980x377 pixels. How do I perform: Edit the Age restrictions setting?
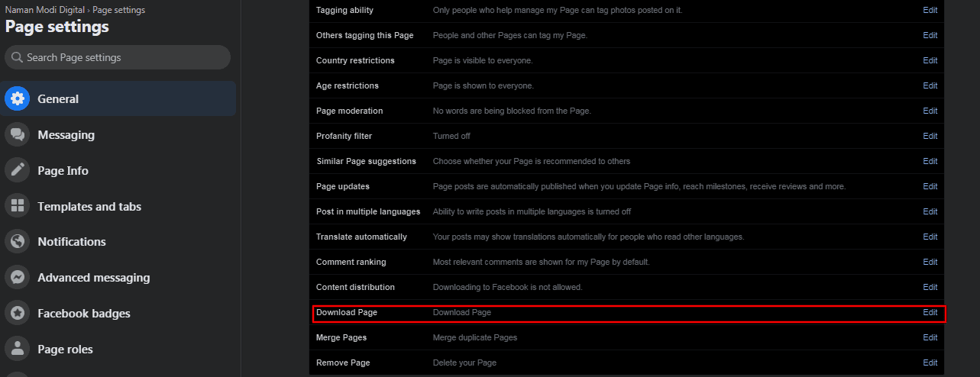tap(930, 85)
